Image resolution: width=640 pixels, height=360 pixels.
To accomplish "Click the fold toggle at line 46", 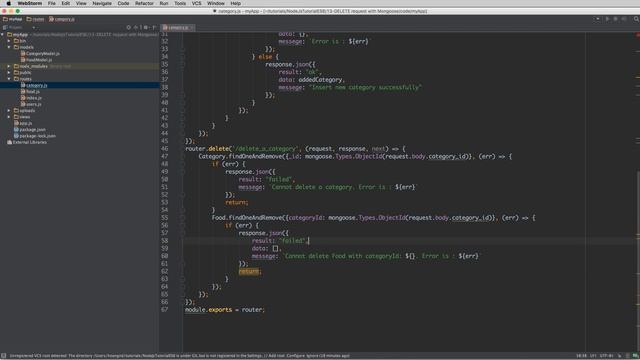I will click(x=182, y=149).
